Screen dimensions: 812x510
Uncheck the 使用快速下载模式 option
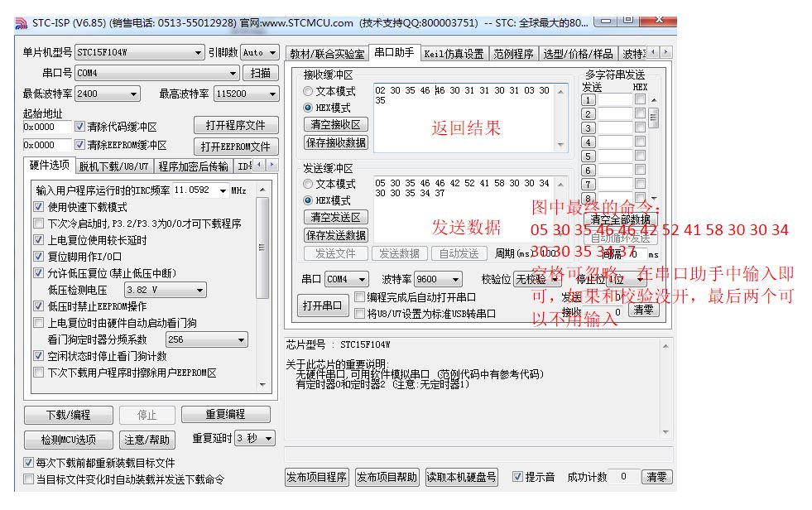(x=38, y=207)
